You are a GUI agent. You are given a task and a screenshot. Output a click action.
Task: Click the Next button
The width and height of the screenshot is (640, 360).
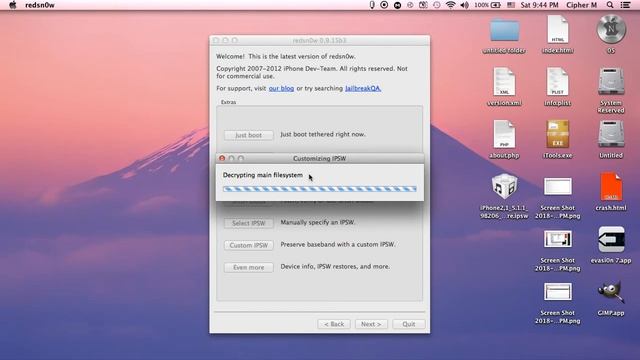[x=371, y=324]
